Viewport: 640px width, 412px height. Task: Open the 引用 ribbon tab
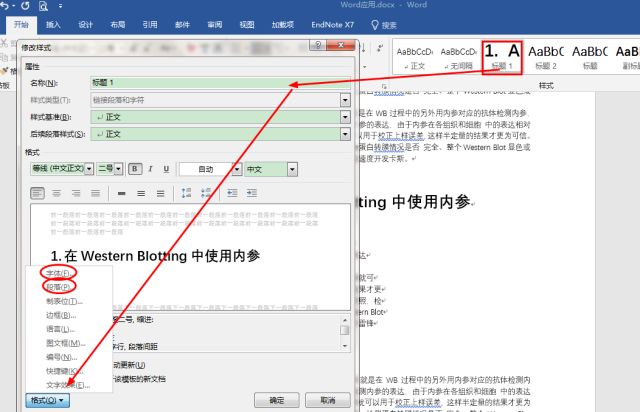pyautogui.click(x=150, y=25)
